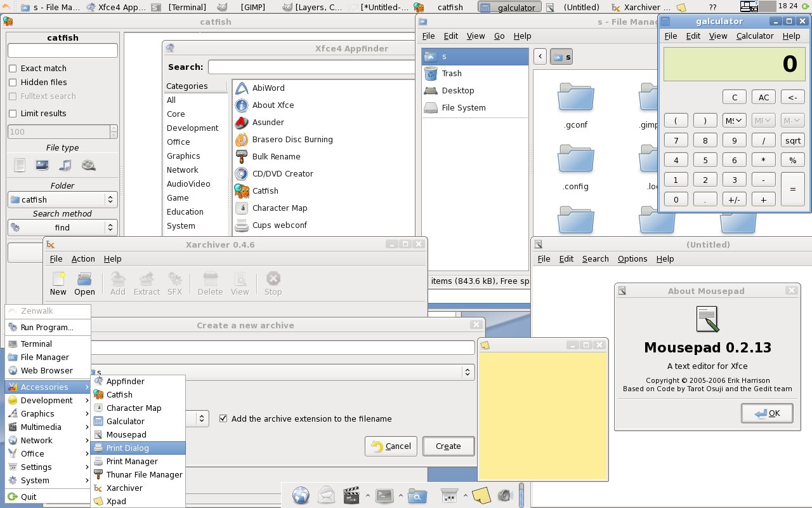Expand the Office submenu in the Xfce menu
The height and width of the screenshot is (508, 812).
click(48, 454)
